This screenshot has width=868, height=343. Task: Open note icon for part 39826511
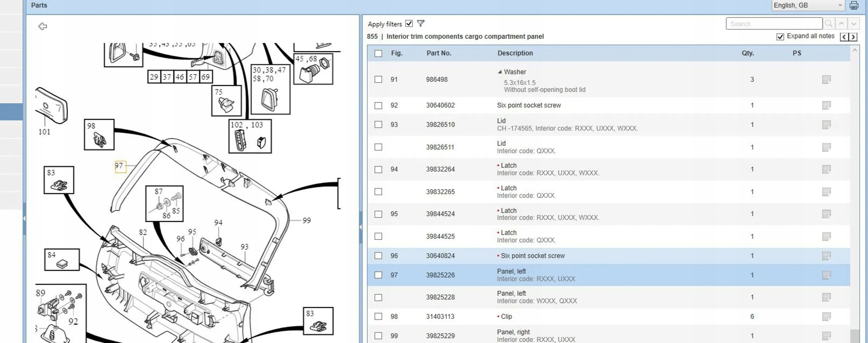click(x=826, y=147)
